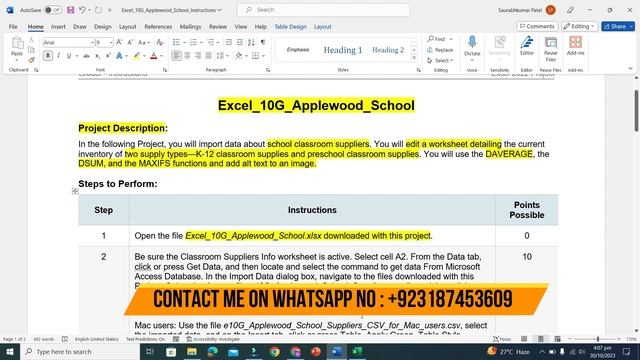Click the Copy icon in Clipboard group
This screenshot has height=360, width=640.
(x=31, y=50)
